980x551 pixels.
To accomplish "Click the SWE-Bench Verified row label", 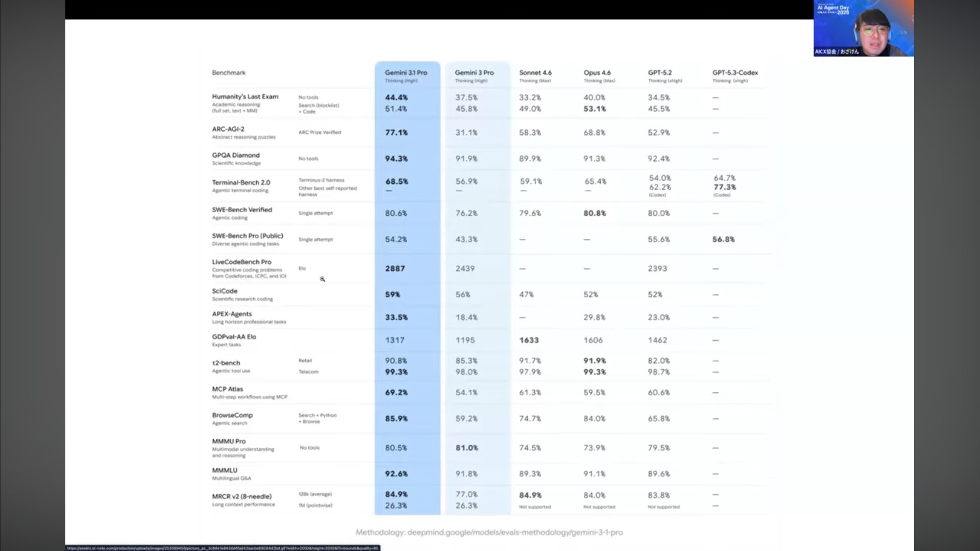I will click(242, 210).
